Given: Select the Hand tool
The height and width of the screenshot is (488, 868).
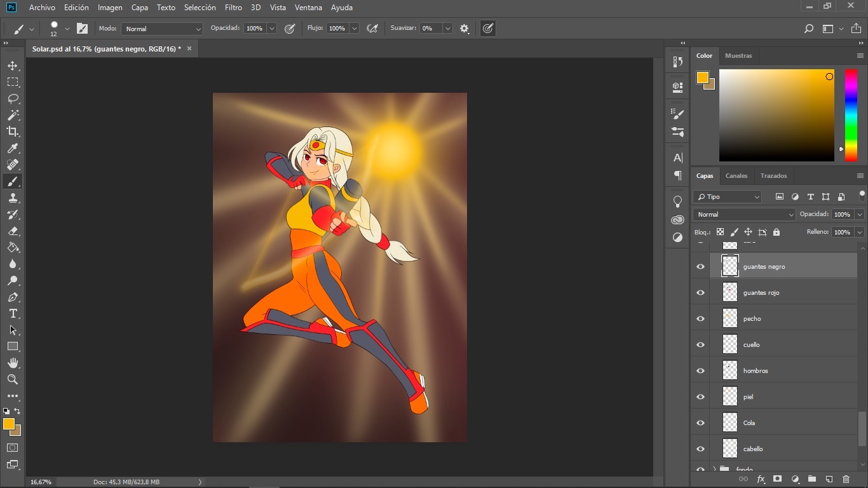Looking at the screenshot, I should 13,363.
